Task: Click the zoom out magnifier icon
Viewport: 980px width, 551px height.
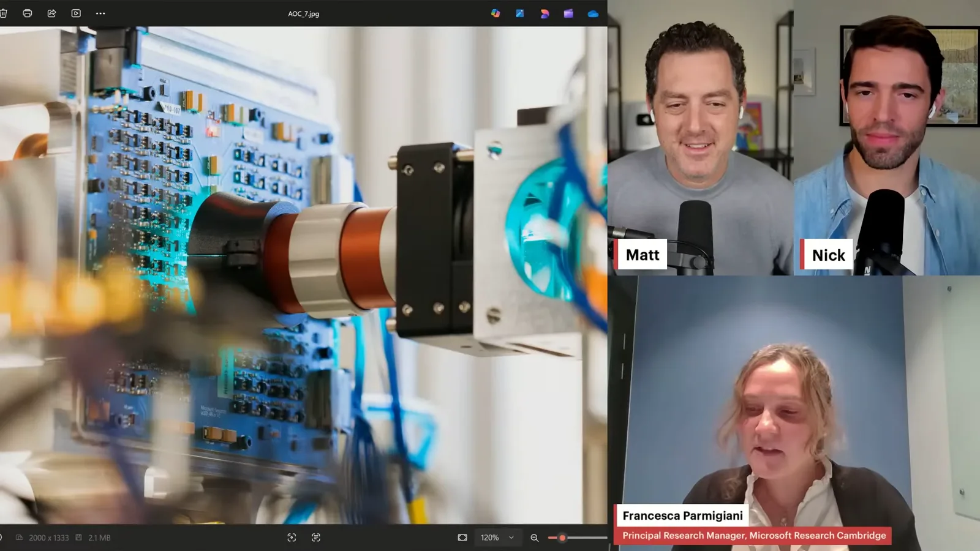Action: [534, 538]
